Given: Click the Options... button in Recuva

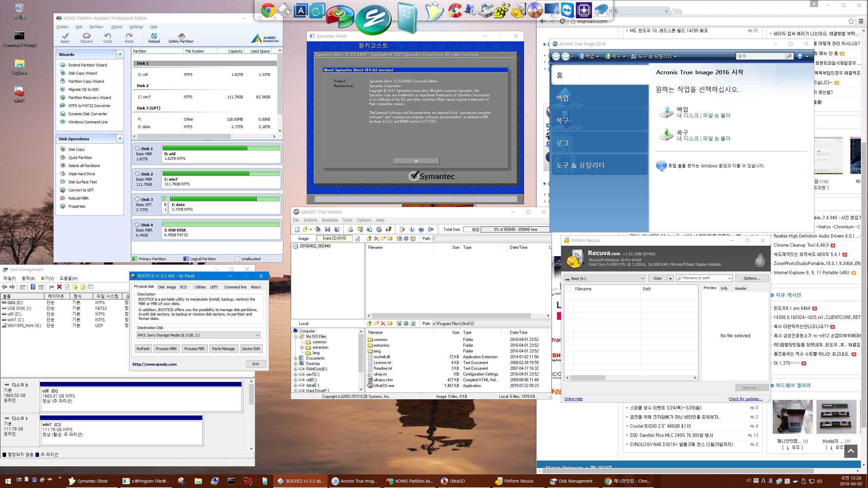Looking at the screenshot, I should click(751, 278).
